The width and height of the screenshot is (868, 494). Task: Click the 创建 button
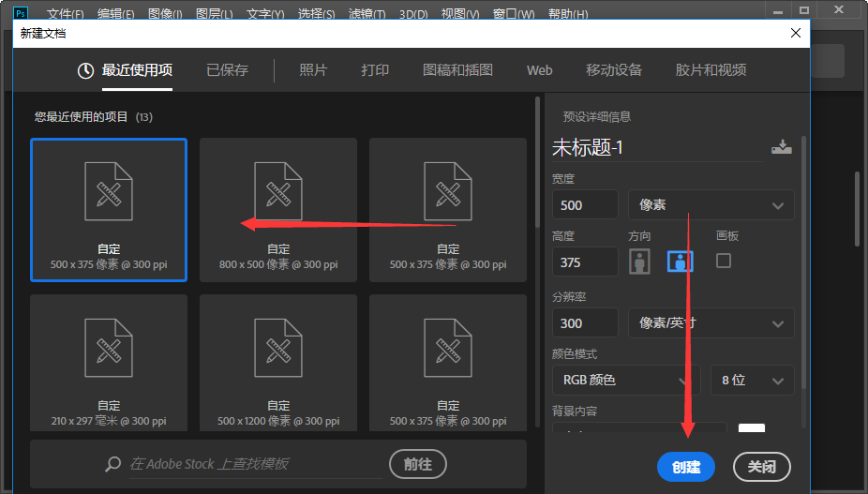coord(686,467)
